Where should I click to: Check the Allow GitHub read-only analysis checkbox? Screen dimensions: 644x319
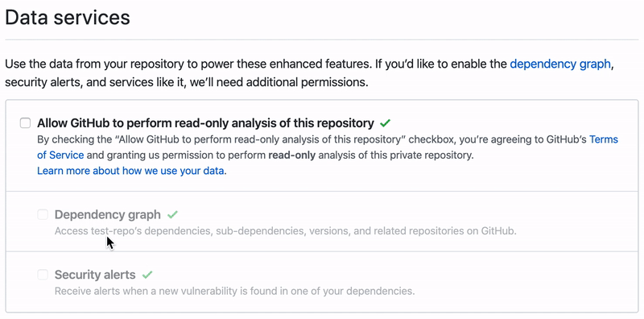pyautogui.click(x=26, y=123)
